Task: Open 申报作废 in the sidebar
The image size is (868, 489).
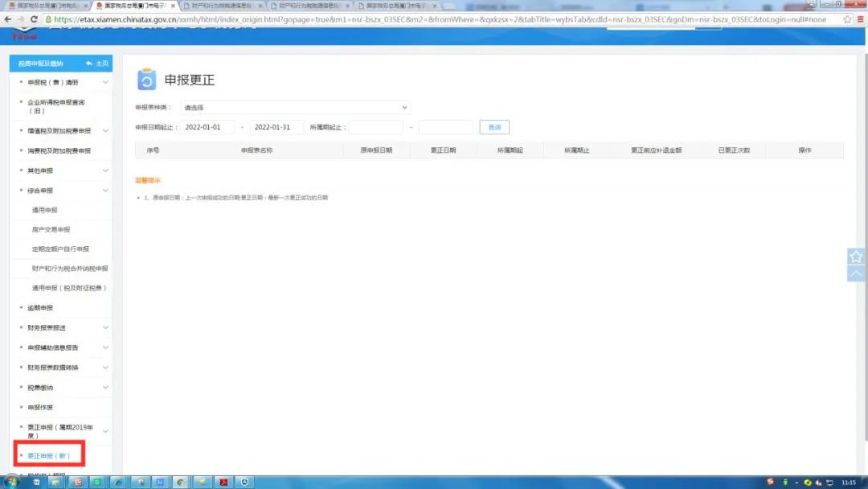Action: point(40,408)
